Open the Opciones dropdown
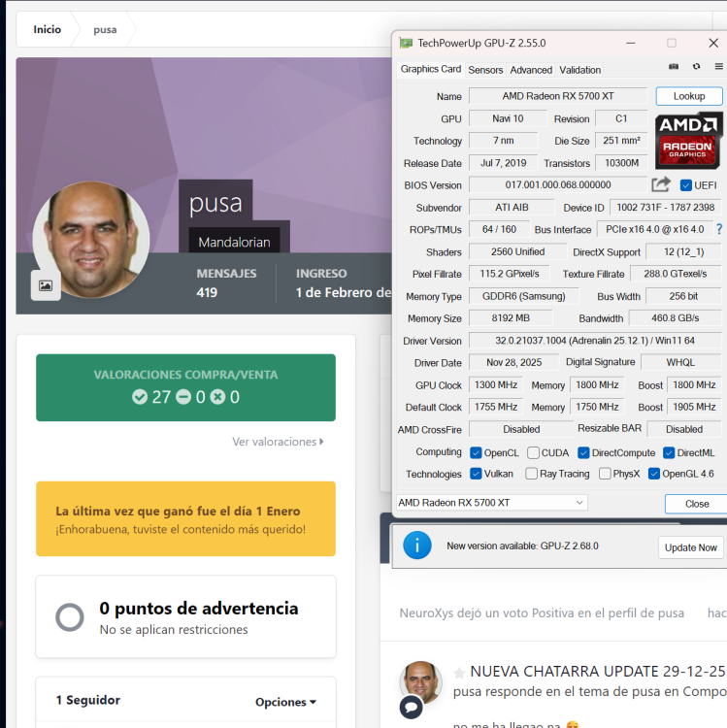727x728 pixels. click(x=285, y=702)
